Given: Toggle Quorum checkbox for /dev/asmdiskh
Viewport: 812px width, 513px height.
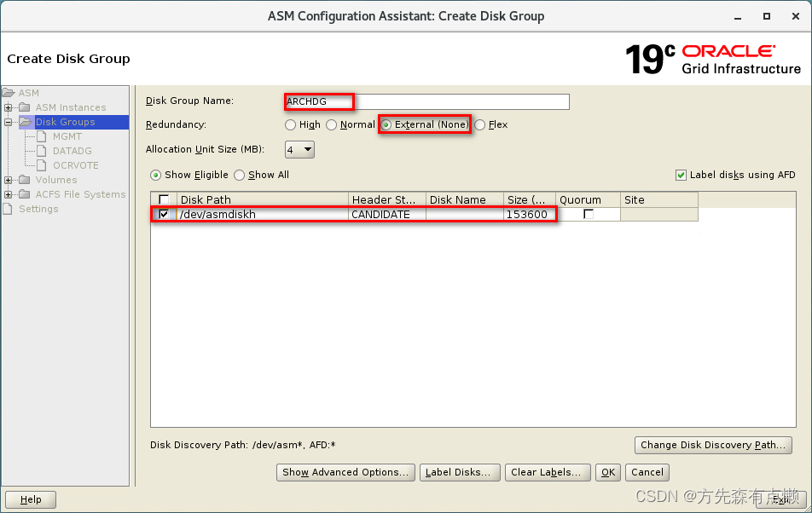Looking at the screenshot, I should click(x=589, y=214).
